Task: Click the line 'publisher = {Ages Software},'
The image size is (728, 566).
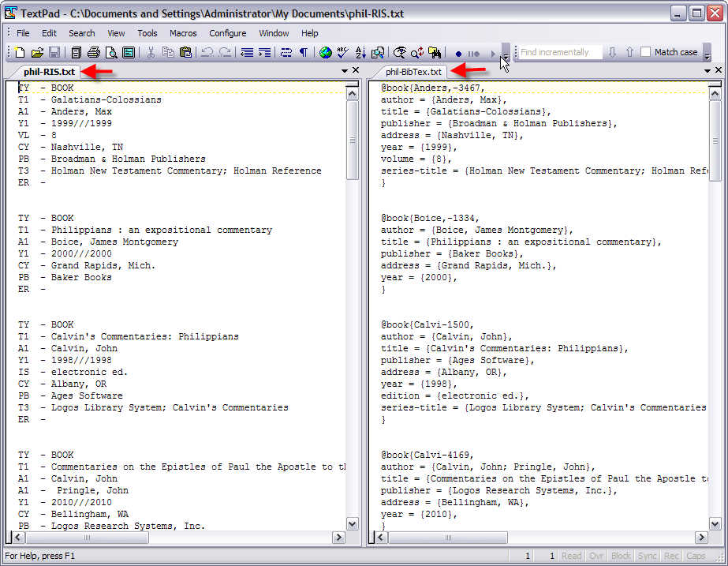Action: (457, 360)
